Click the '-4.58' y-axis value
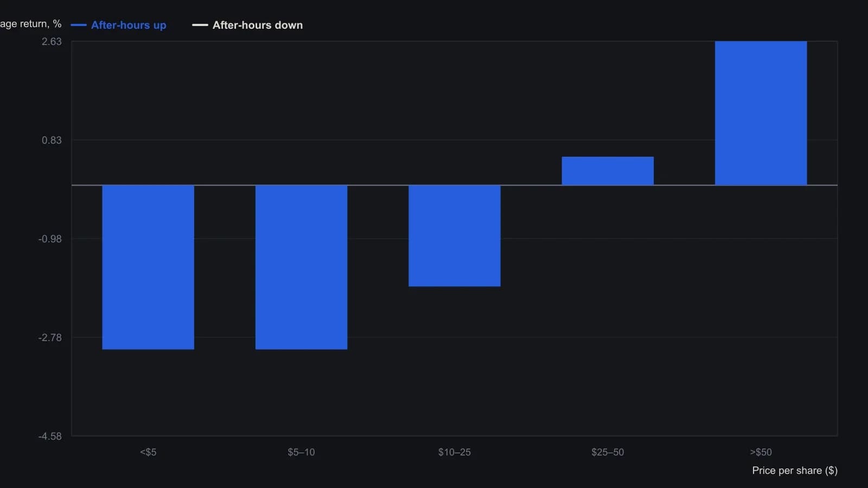868x488 pixels. pyautogui.click(x=50, y=436)
